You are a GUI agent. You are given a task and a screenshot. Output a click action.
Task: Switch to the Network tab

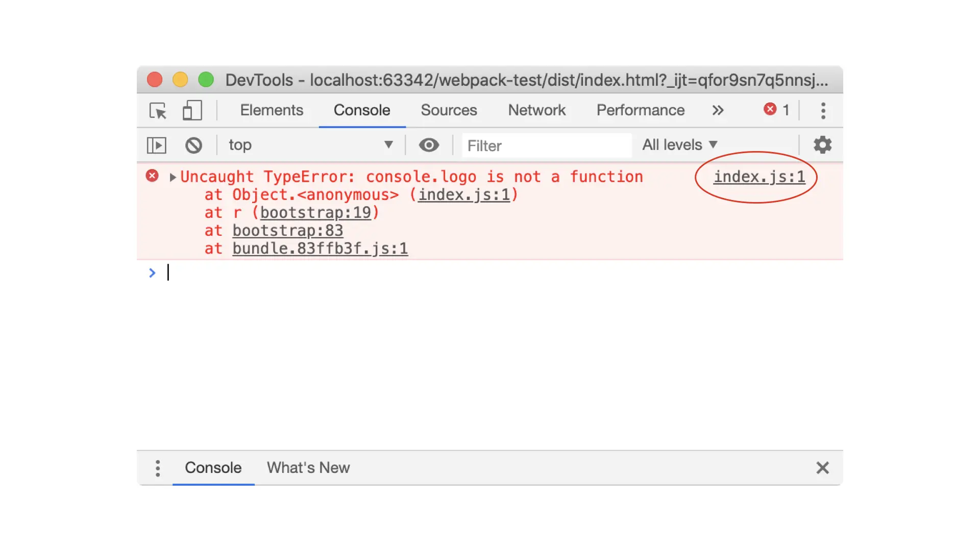coord(536,111)
